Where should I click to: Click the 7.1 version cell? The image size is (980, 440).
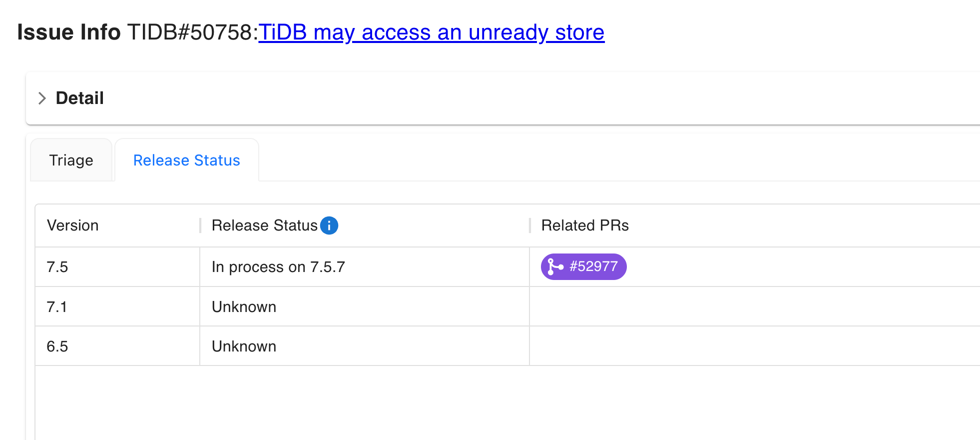[56, 307]
